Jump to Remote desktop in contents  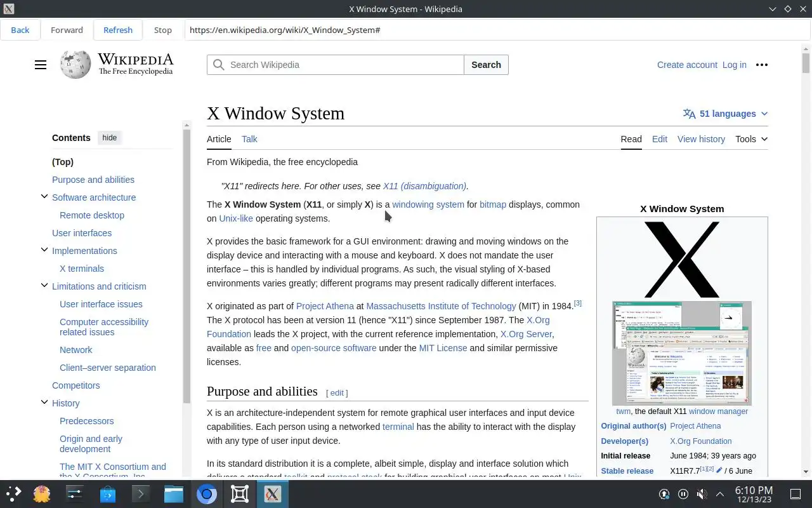click(x=92, y=215)
